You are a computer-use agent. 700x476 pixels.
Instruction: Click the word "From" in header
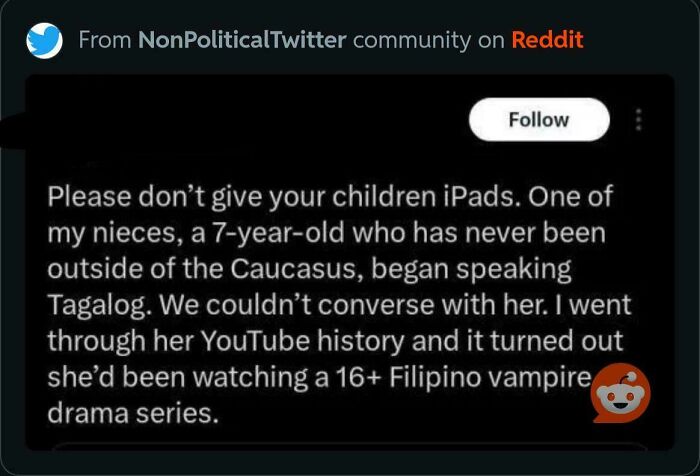coord(105,40)
